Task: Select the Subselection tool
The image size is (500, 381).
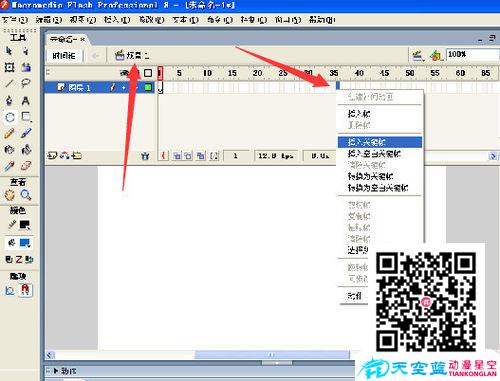Action: (x=26, y=51)
